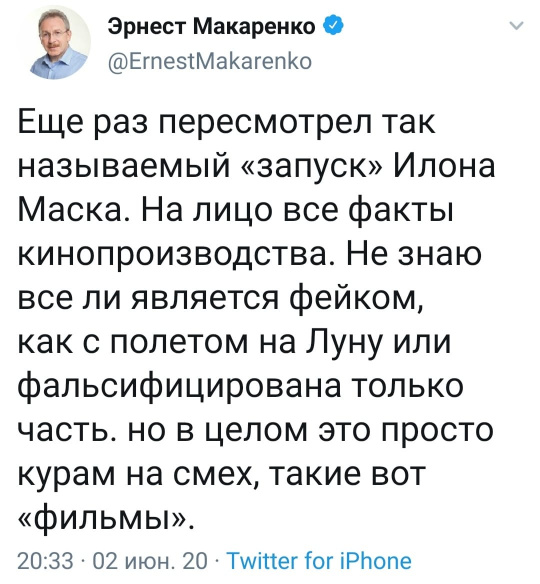Click the word Маска in the tweet
540x584 pixels.
[71, 210]
